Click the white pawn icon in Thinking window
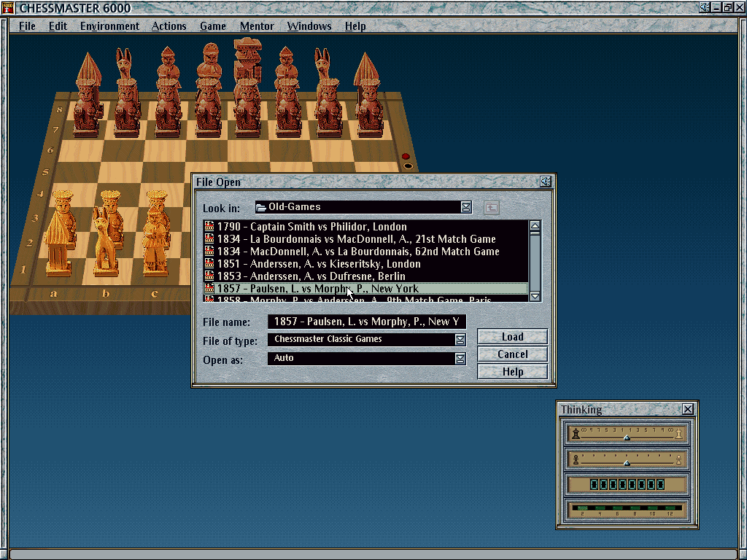 679,459
